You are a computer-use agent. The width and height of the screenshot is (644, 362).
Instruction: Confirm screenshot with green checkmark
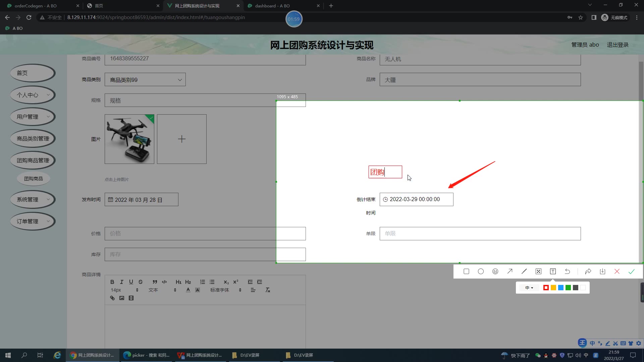(x=631, y=271)
